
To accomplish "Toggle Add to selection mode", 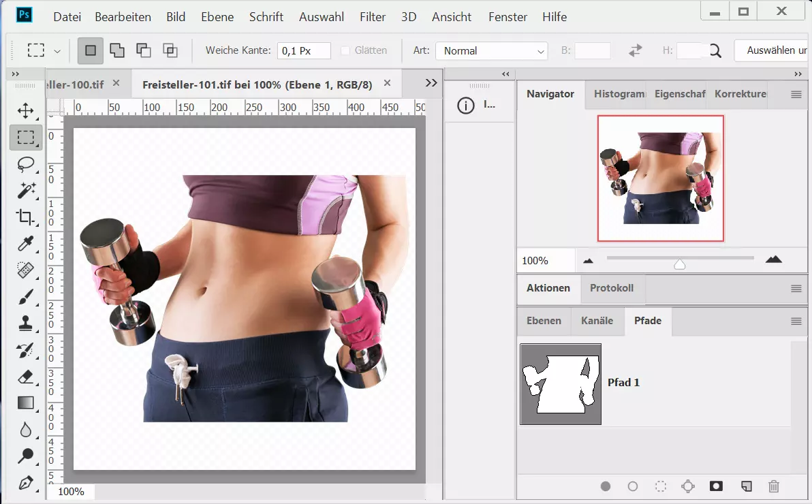I will click(x=117, y=50).
